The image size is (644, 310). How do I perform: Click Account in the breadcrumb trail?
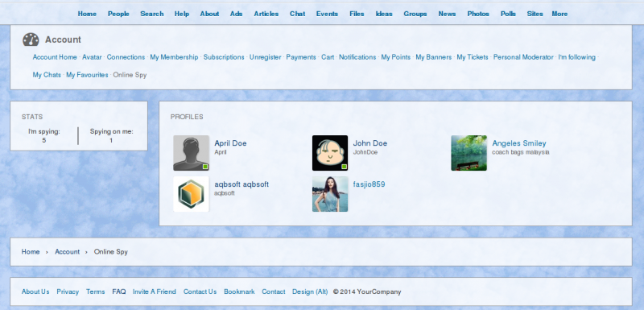tap(68, 252)
